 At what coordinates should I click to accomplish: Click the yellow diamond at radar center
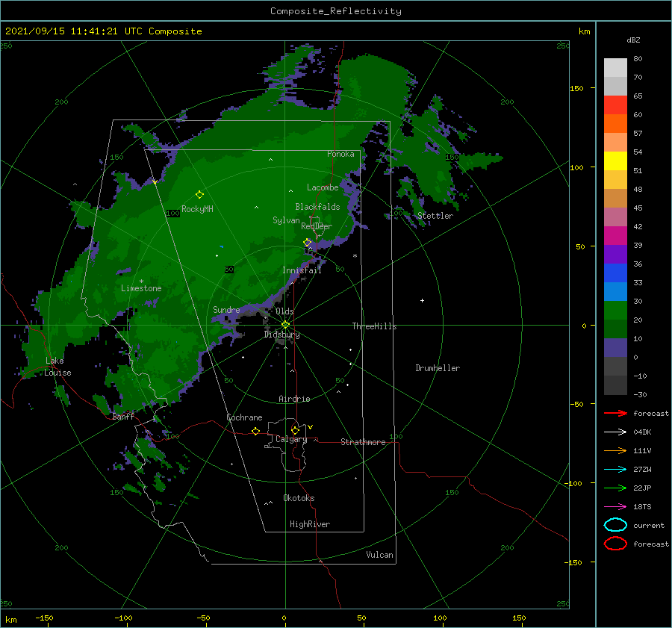point(285,325)
